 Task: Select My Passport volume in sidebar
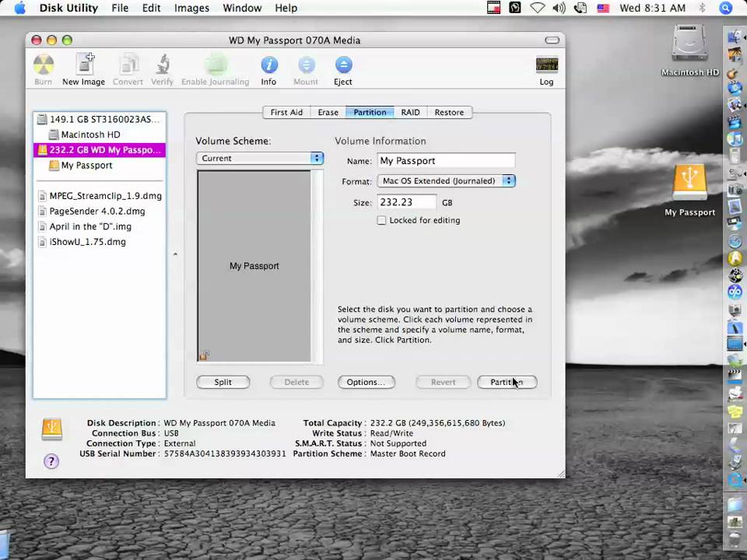100,165
